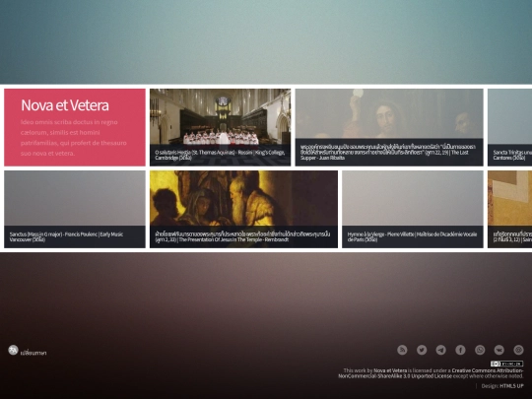
Task: Click the O salutaris Hostia caption text
Action: point(220,155)
